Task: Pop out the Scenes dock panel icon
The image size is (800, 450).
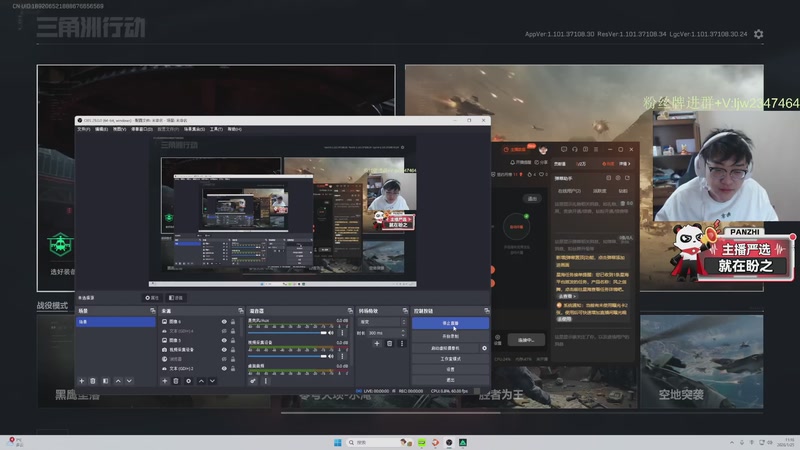Action: [x=152, y=311]
